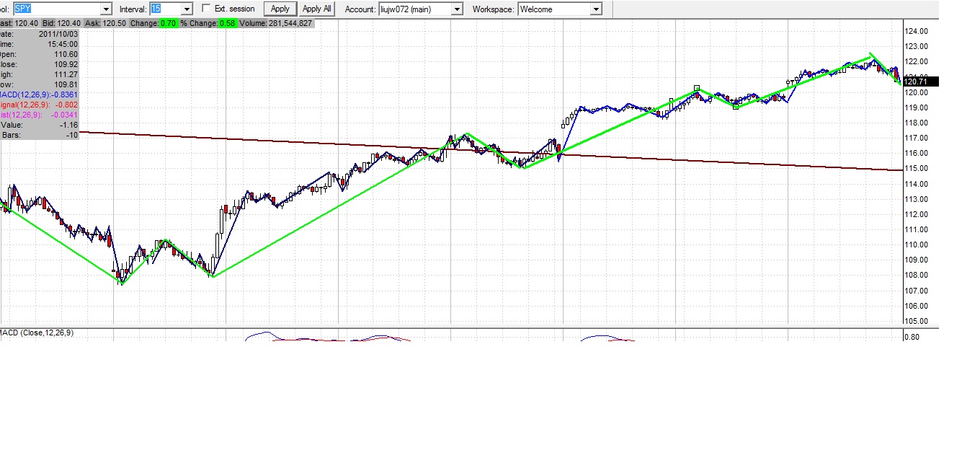Click the Interval field showing 15

165,9
